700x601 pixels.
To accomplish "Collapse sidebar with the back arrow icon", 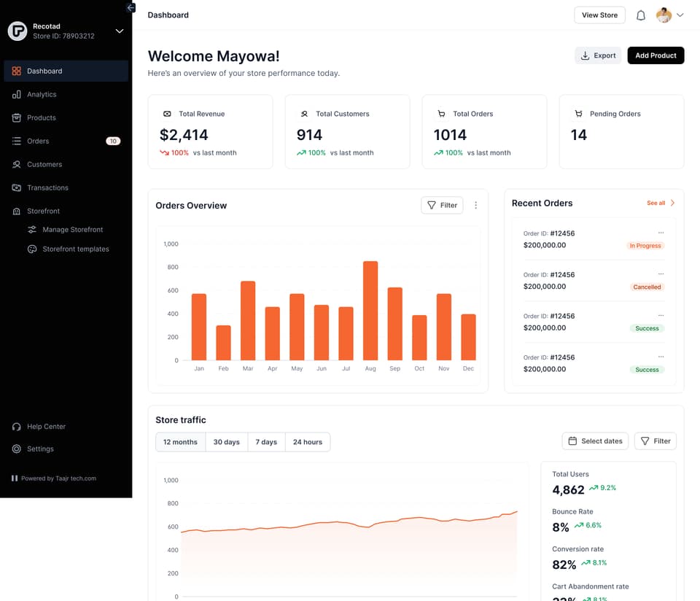I will [x=131, y=7].
